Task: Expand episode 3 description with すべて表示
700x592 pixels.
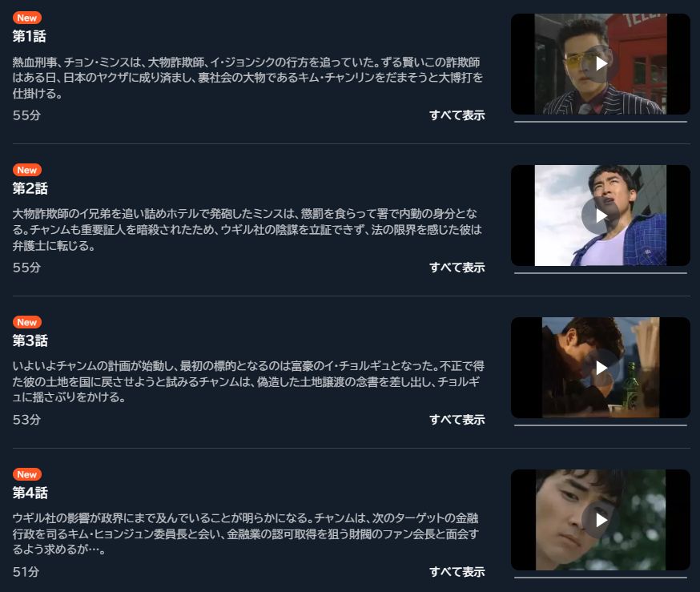Action: pyautogui.click(x=457, y=420)
